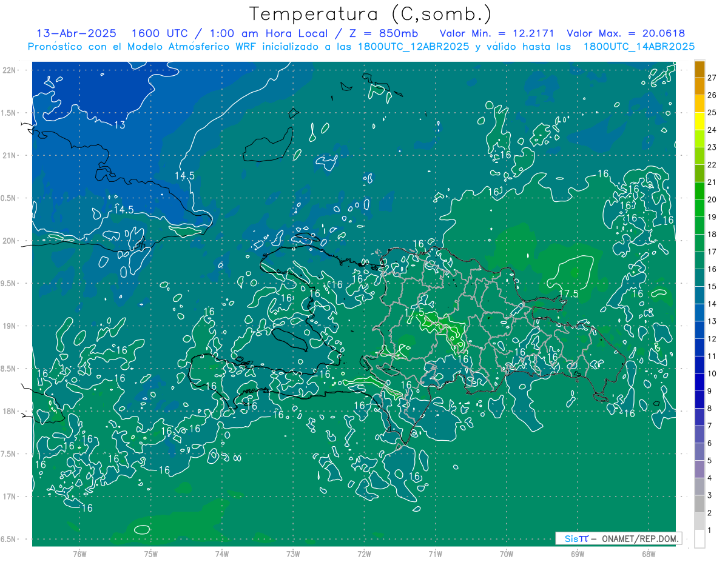
Task: Click the "12" value on the color scale
Action: pos(712,339)
